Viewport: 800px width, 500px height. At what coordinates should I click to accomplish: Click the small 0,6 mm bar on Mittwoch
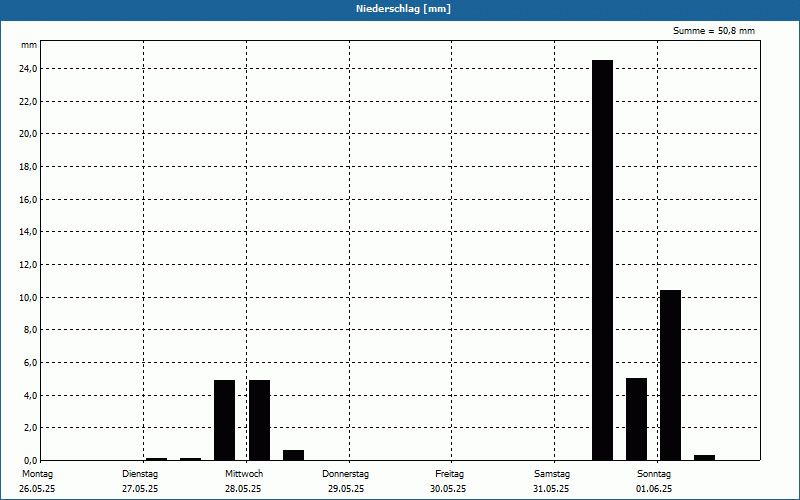pos(293,455)
